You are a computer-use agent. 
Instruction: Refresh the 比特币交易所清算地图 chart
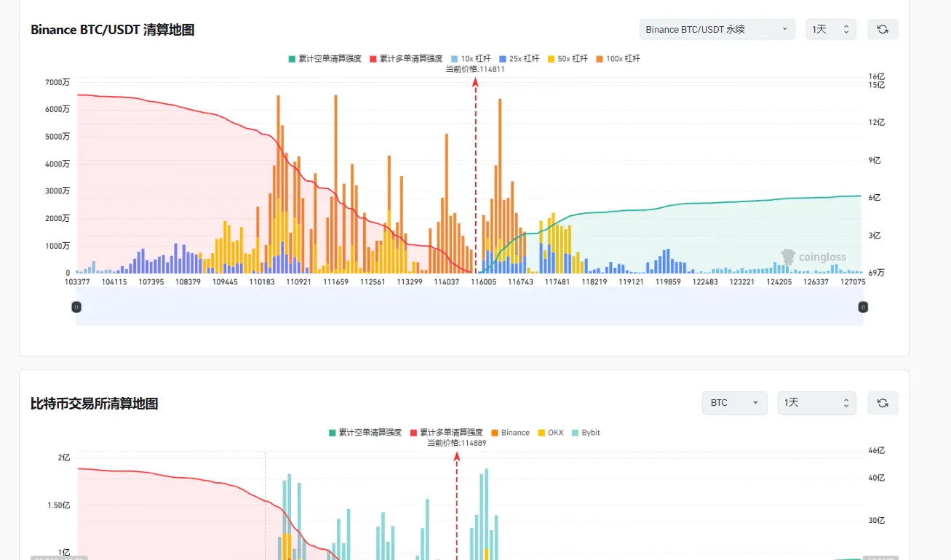pos(883,403)
